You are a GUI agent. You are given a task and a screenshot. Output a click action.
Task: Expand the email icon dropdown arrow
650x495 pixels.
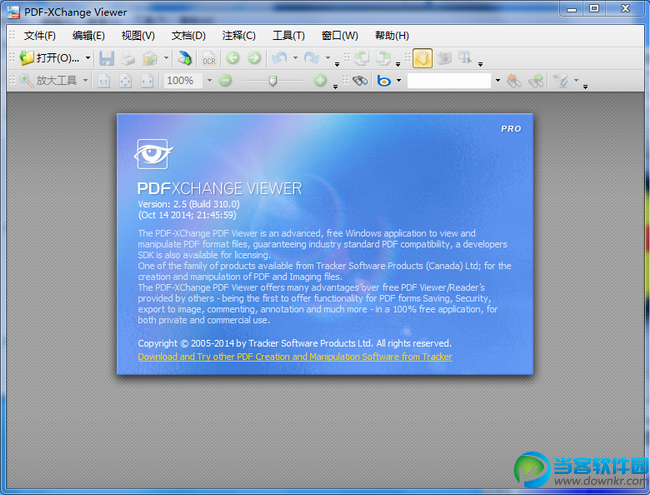click(166, 58)
